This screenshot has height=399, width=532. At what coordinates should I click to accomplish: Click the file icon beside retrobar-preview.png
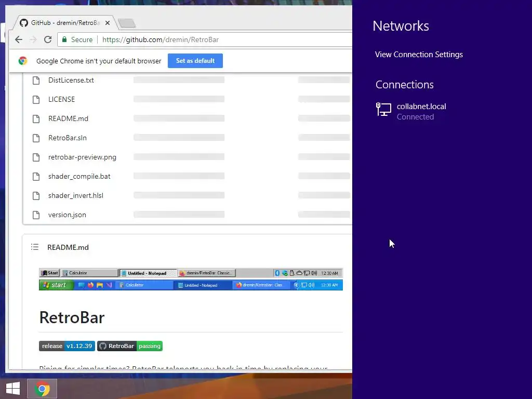(36, 157)
